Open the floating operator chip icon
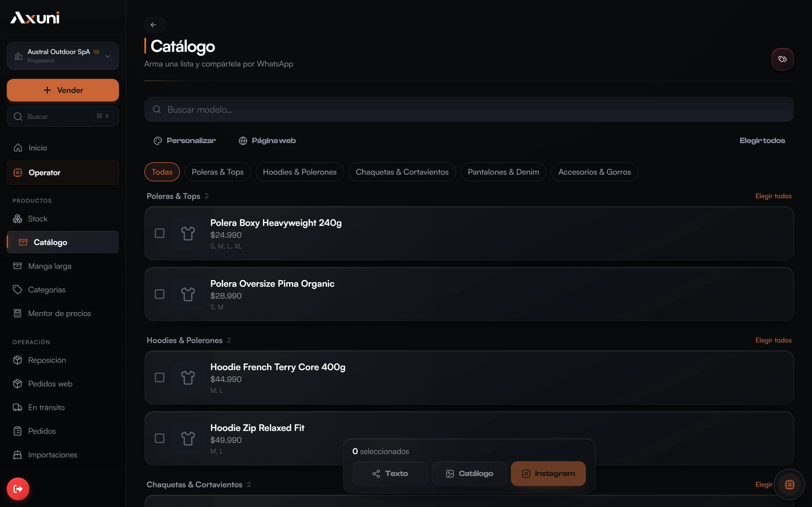This screenshot has width=812, height=507. pyautogui.click(x=789, y=484)
